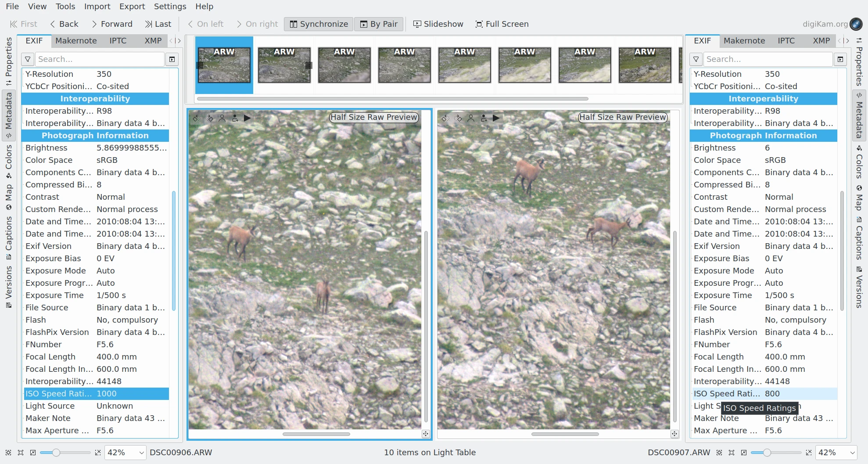Screen dimensions: 868x464
Task: Click the add face tag icon in right preview
Action: 484,118
